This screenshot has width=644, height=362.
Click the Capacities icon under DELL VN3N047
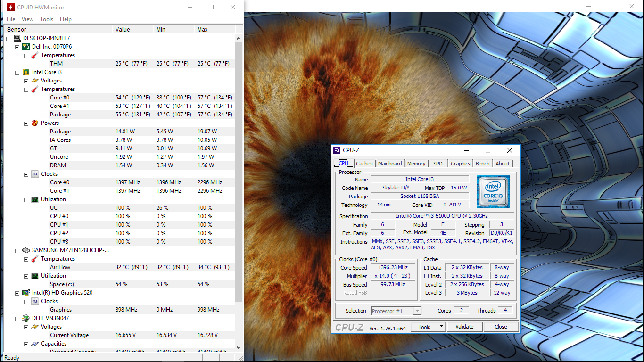click(x=35, y=344)
